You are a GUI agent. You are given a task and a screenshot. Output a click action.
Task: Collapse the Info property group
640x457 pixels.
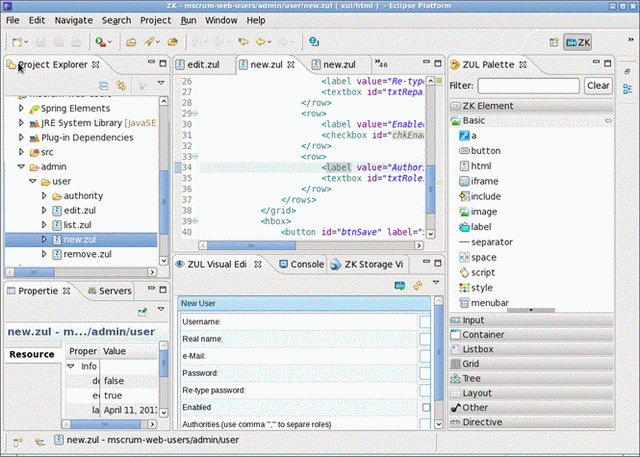(71, 366)
